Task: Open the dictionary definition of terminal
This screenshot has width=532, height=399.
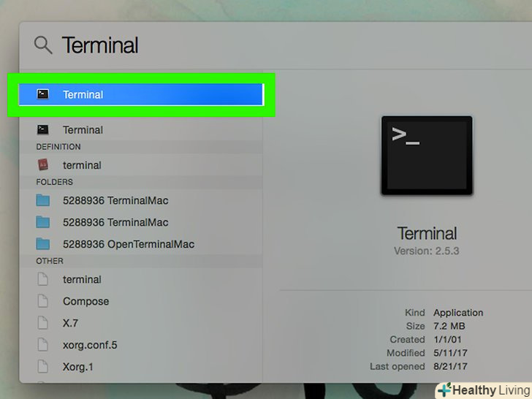Action: [x=141, y=165]
